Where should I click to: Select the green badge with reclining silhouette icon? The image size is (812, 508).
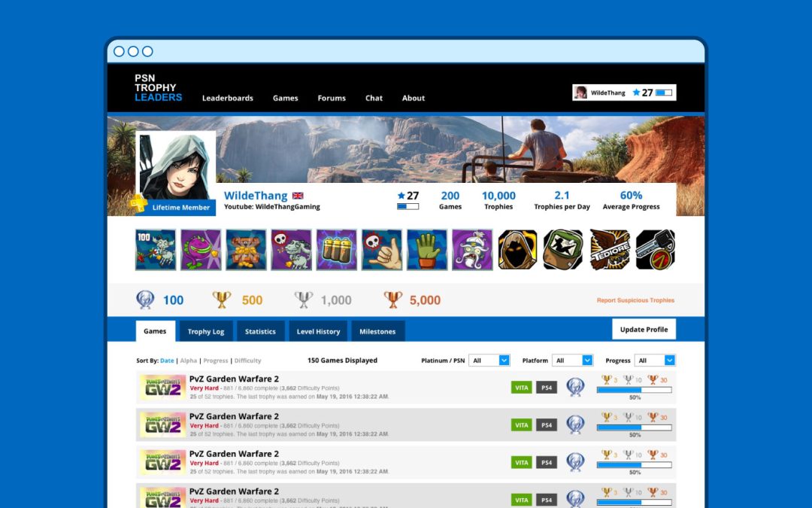click(x=563, y=250)
